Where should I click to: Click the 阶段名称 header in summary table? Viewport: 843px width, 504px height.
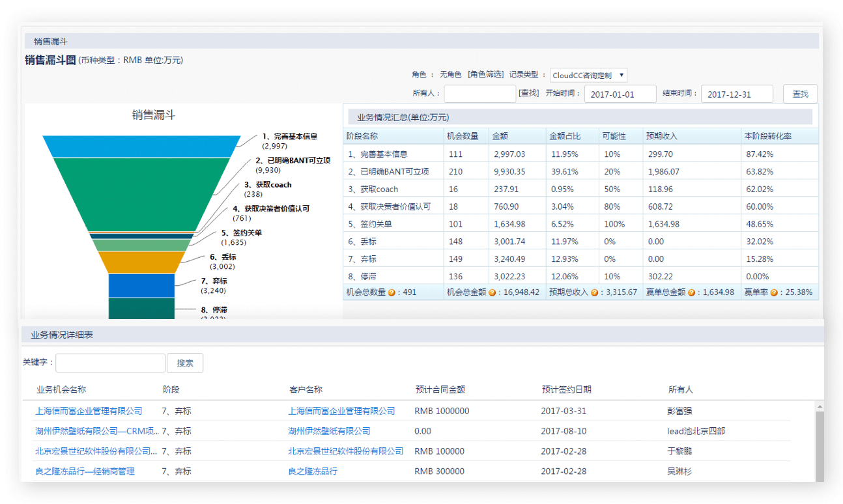[362, 136]
